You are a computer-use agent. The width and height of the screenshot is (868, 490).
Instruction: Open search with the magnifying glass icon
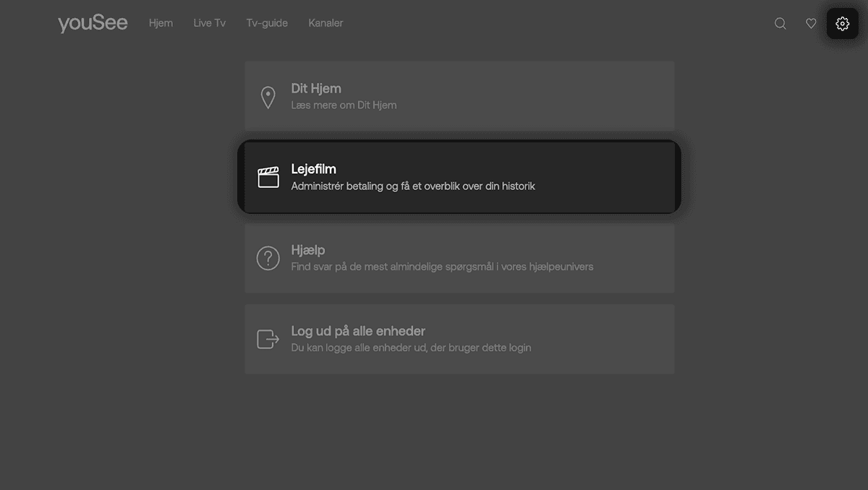coord(780,24)
